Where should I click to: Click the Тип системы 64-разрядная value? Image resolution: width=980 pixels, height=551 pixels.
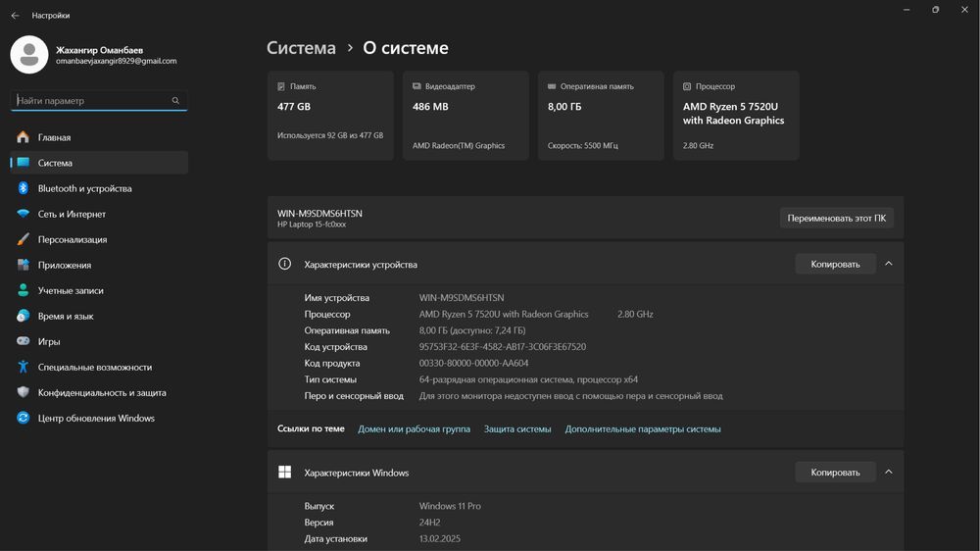(x=528, y=379)
